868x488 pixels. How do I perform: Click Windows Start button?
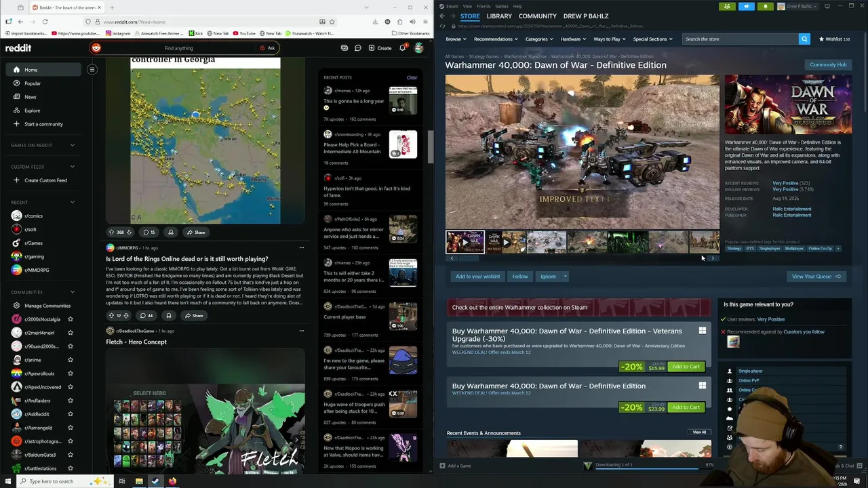click(x=8, y=481)
